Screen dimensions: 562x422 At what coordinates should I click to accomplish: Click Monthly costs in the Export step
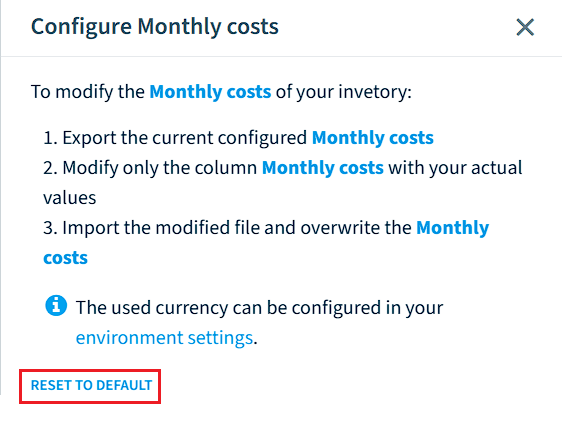coord(373,138)
